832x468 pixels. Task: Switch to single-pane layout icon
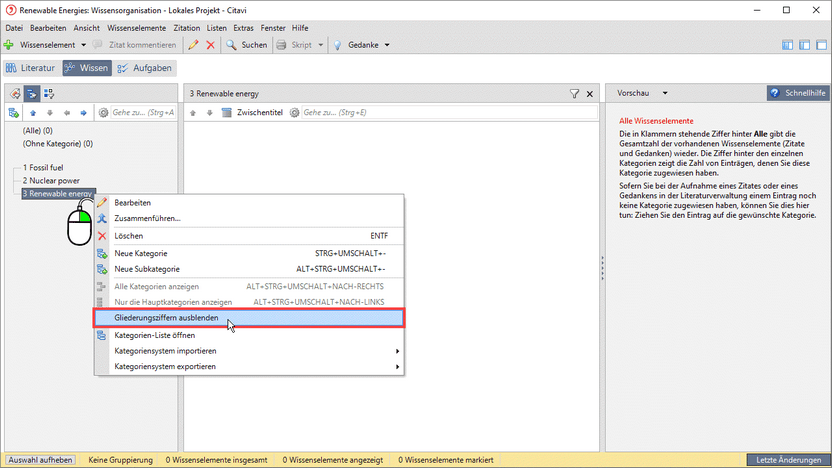click(821, 45)
